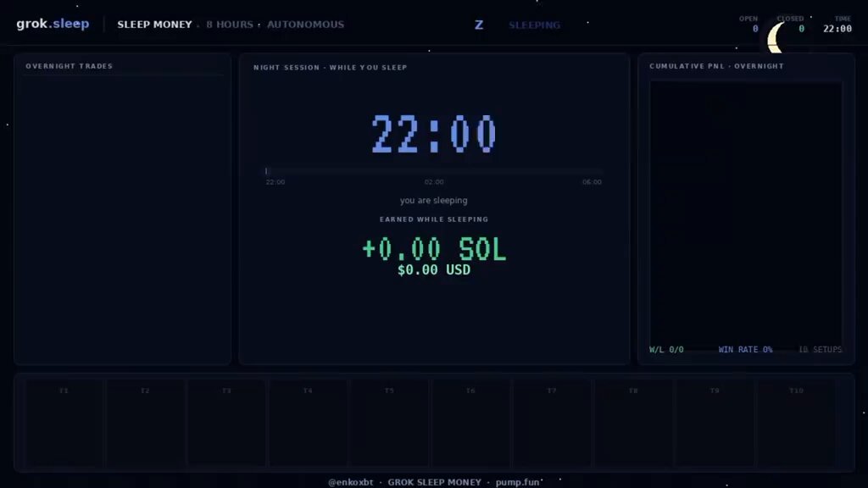The height and width of the screenshot is (488, 868).
Task: Click the night session progress bar
Action: point(434,171)
